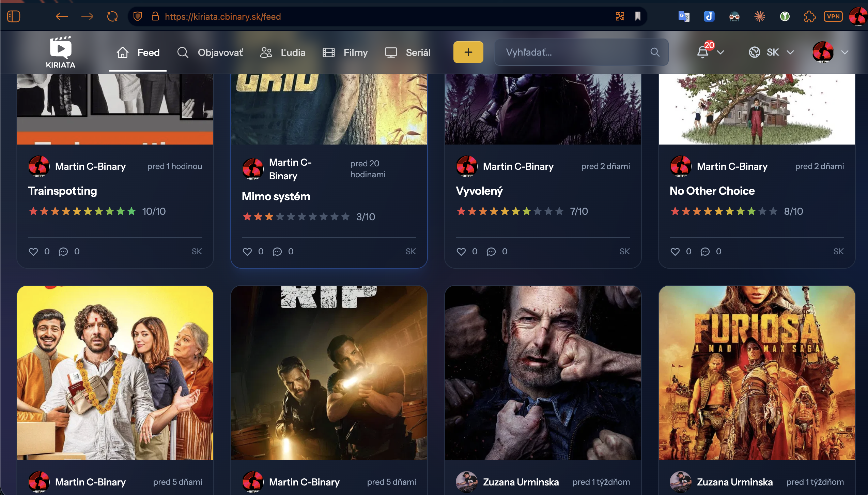Like the Trainspotting review with heart icon
This screenshot has width=868, height=495.
click(x=33, y=252)
